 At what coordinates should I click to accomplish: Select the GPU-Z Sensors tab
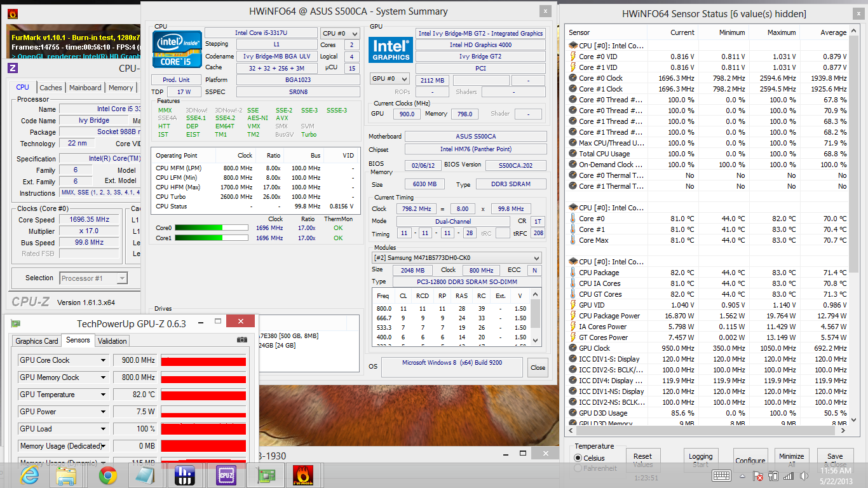tap(78, 340)
